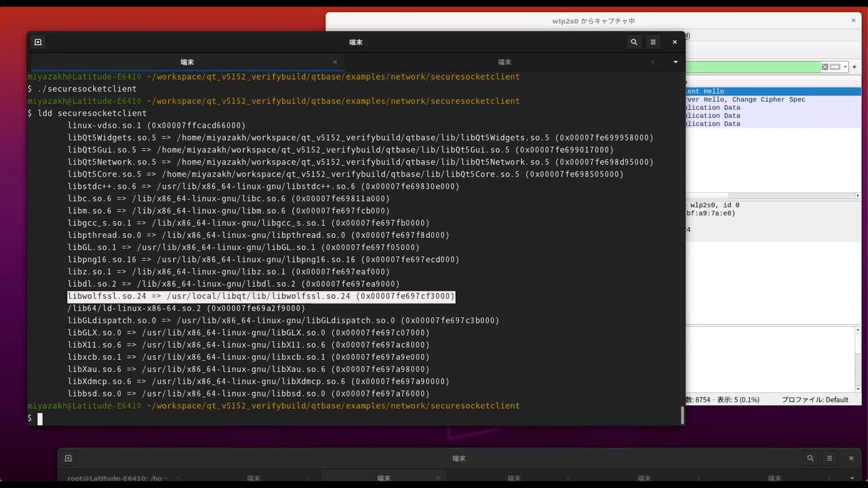Select the root@Latitude-E6410 tab in bottom terminal
This screenshot has height=488, width=868.
point(118,478)
